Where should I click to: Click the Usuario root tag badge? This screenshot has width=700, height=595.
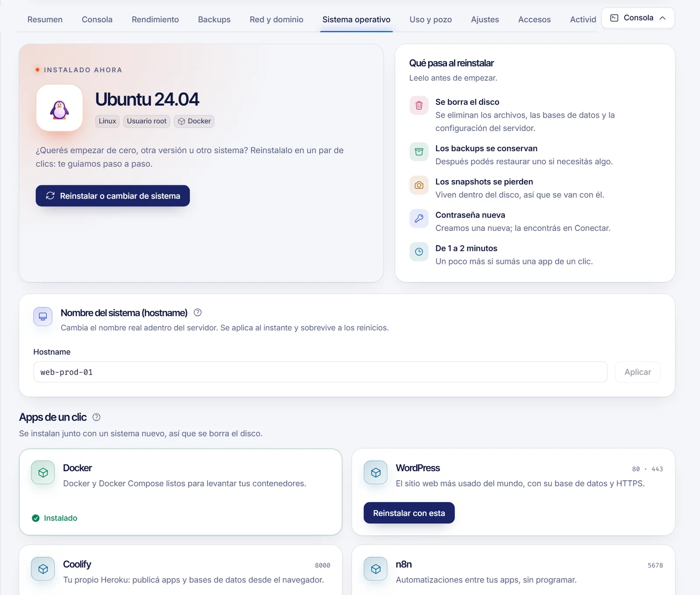coord(147,121)
